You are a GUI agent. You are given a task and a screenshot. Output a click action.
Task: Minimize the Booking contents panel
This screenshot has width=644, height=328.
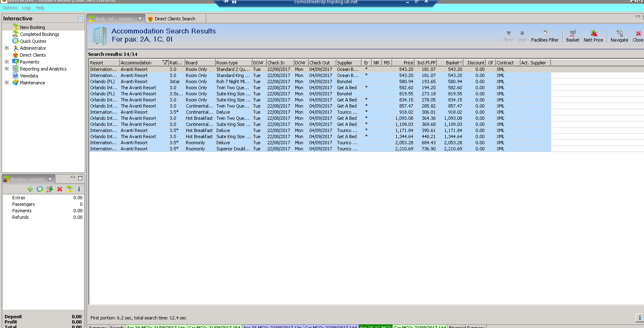[73, 178]
